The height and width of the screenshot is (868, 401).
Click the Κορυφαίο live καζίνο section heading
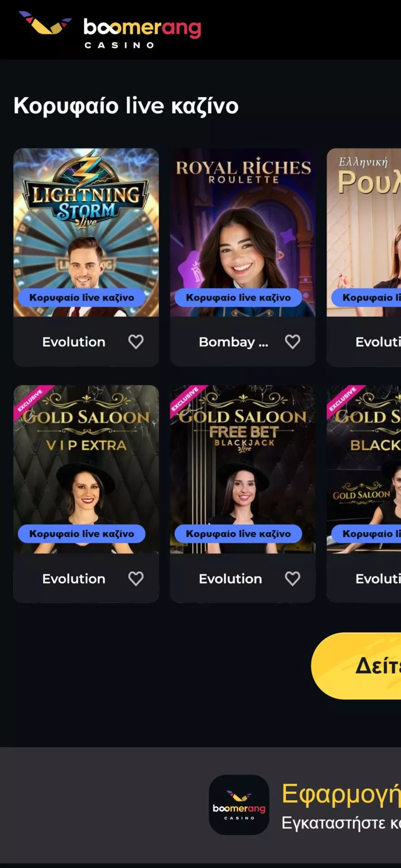coord(126,106)
